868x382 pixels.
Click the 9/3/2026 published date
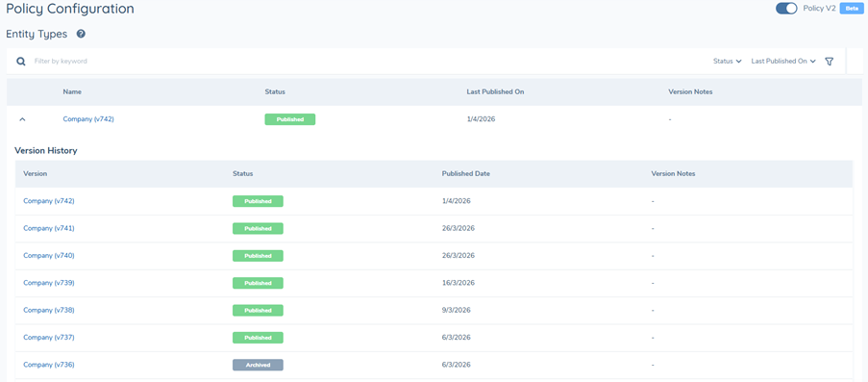point(457,310)
